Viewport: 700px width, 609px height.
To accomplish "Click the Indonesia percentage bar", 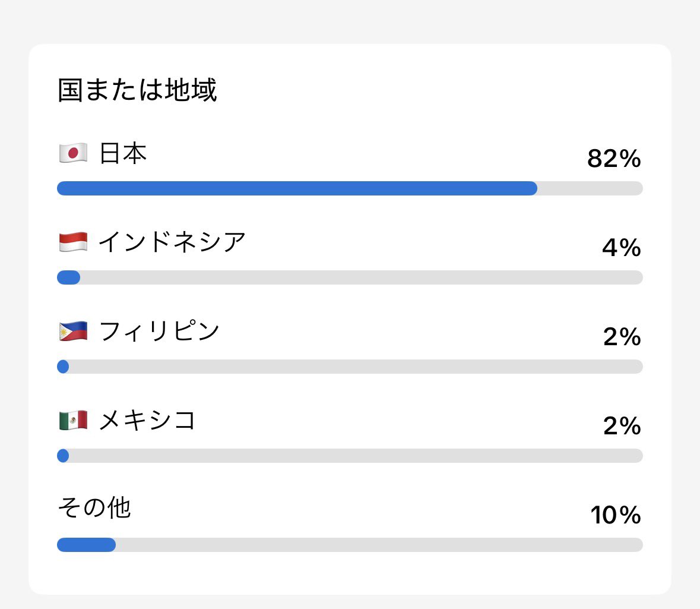I will (x=350, y=277).
